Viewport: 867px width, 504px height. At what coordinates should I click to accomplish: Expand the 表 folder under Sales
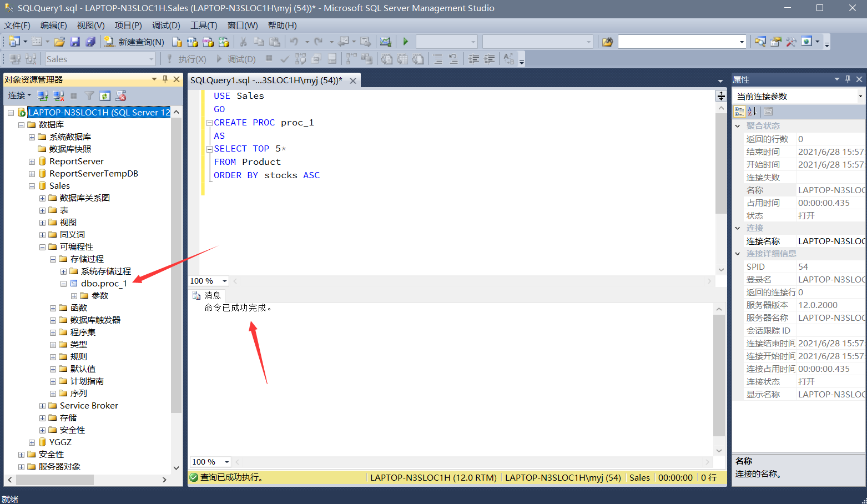[42, 210]
